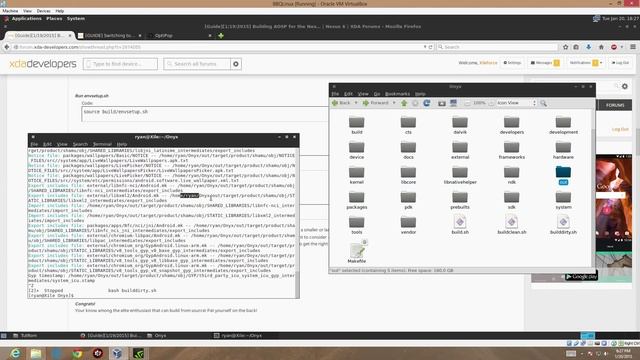This screenshot has width=640, height=360.
Task: Reload the Onyx folder view
Action: tap(427, 103)
